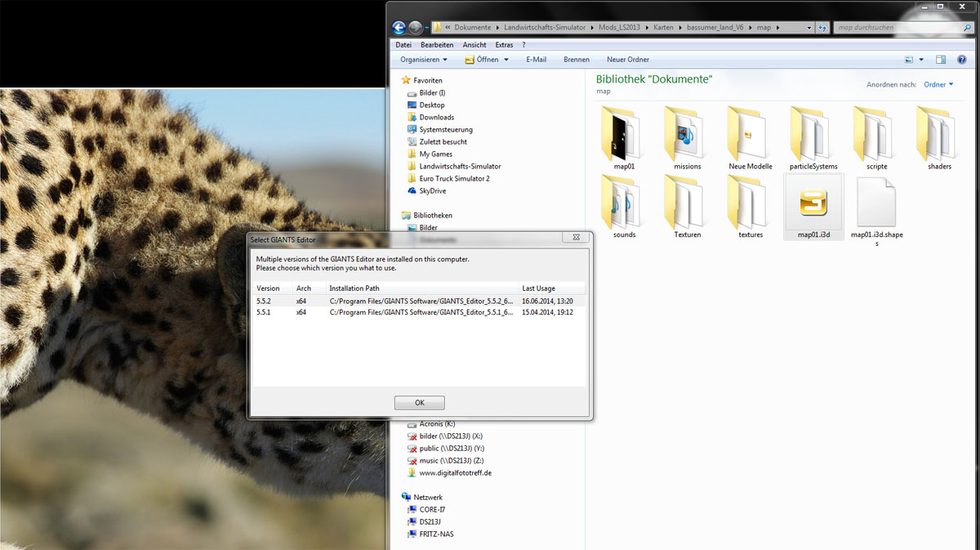Select the map01.i3d.shapes file icon
The image size is (980, 550).
tap(876, 203)
